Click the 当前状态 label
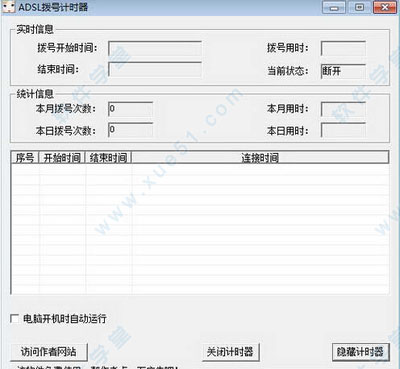Viewport: 400px width, 369px height. (x=288, y=71)
